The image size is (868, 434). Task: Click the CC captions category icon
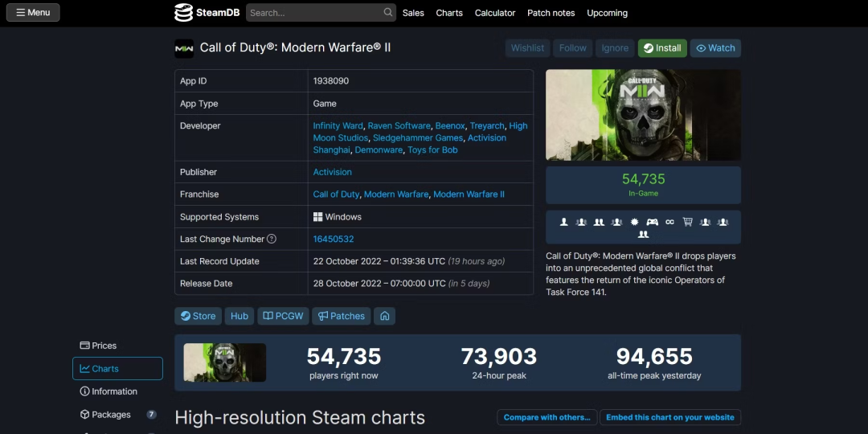point(669,222)
